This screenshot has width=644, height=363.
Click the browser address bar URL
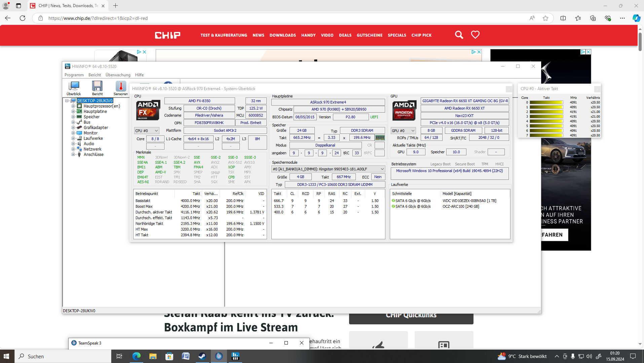(x=98, y=18)
